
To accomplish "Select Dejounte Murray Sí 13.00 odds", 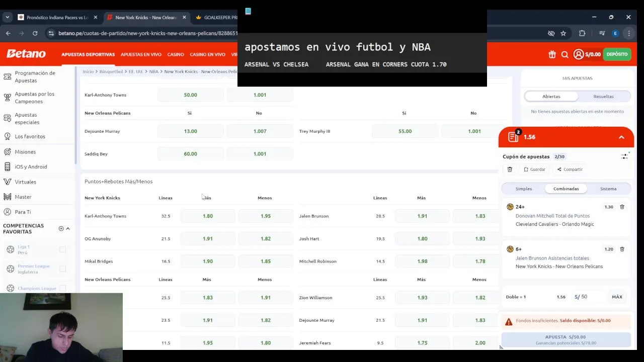I will (190, 131).
